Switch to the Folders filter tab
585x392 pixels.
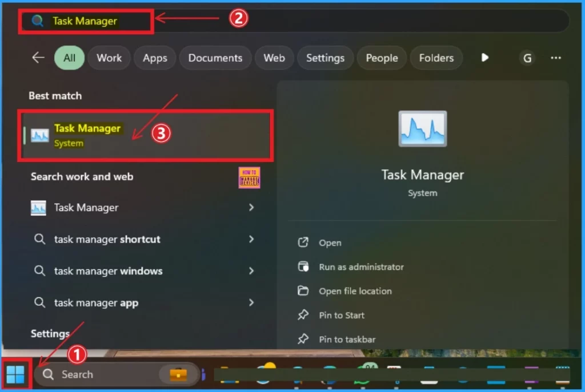[x=436, y=58]
